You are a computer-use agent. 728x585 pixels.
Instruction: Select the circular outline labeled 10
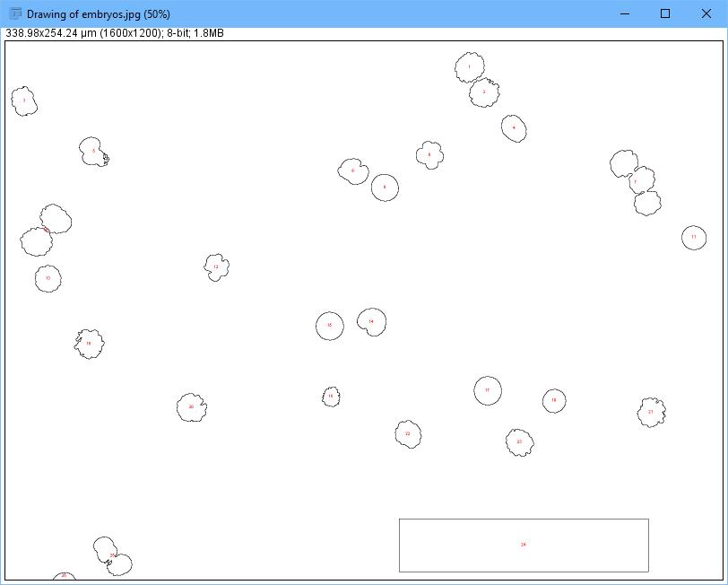point(48,279)
